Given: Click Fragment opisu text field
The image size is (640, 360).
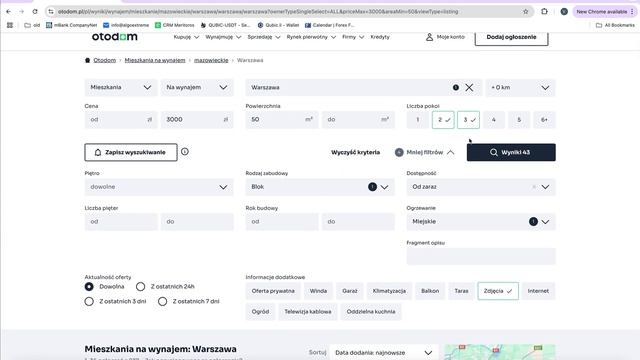Looking at the screenshot, I should click(481, 256).
